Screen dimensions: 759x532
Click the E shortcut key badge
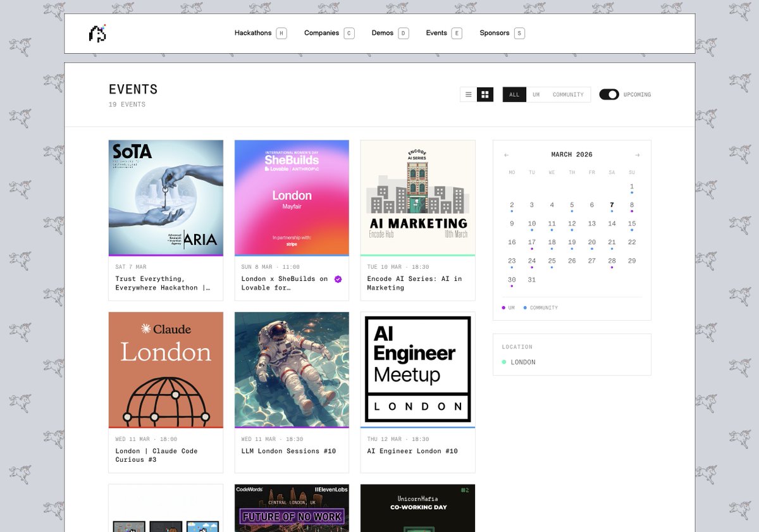click(457, 34)
